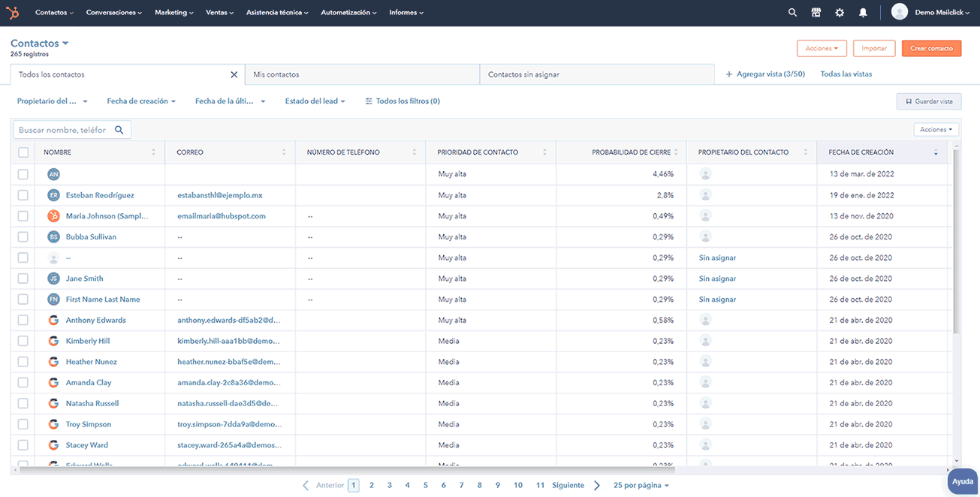
Task: Sort by the Fecha de creación arrow icon
Action: click(935, 152)
